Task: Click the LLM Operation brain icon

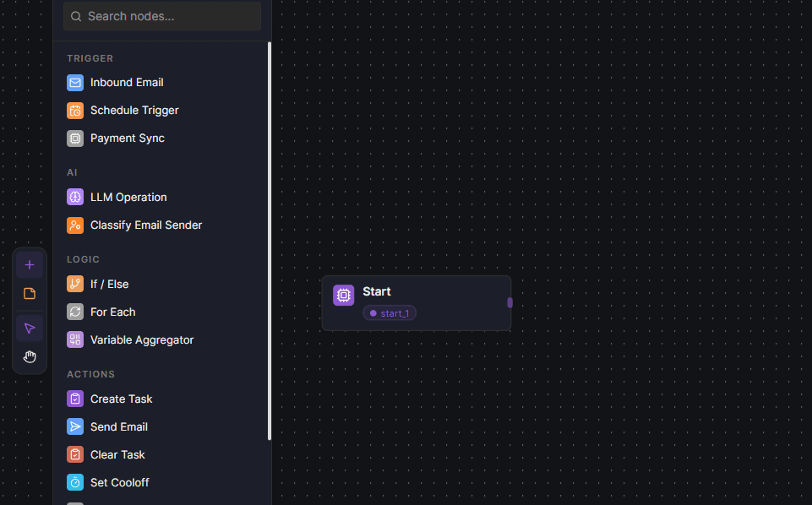Action: point(75,197)
